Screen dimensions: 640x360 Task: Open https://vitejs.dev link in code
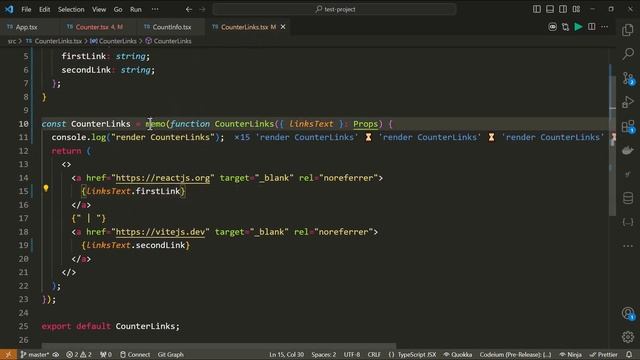click(160, 232)
